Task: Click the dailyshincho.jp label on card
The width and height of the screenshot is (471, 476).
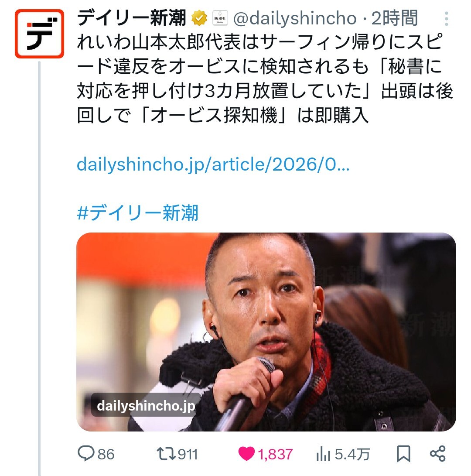Action: point(146,406)
